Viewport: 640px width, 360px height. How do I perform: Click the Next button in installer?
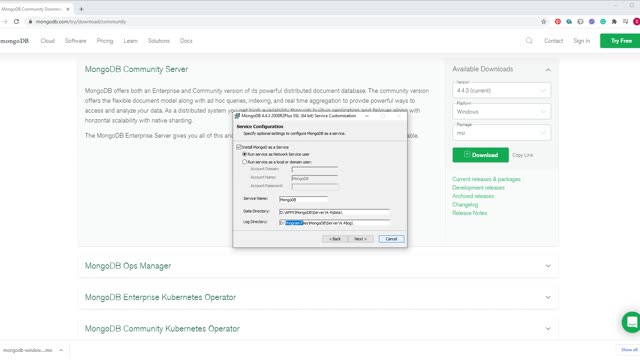pos(360,239)
